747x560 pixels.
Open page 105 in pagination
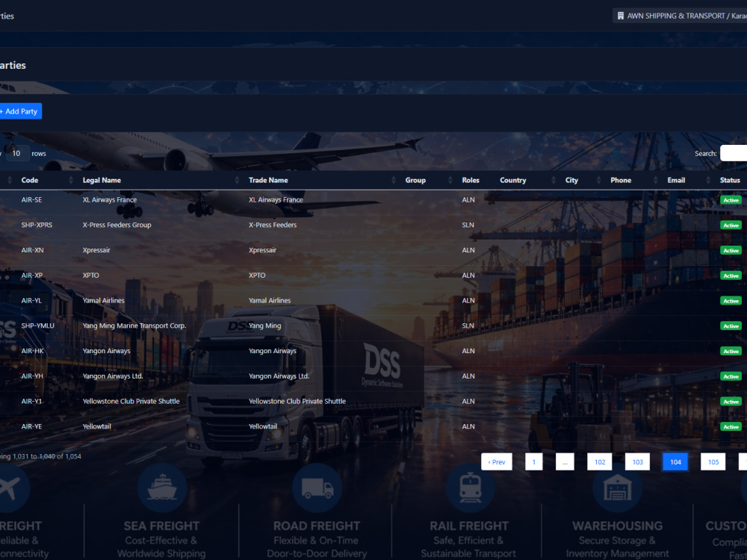tap(713, 462)
